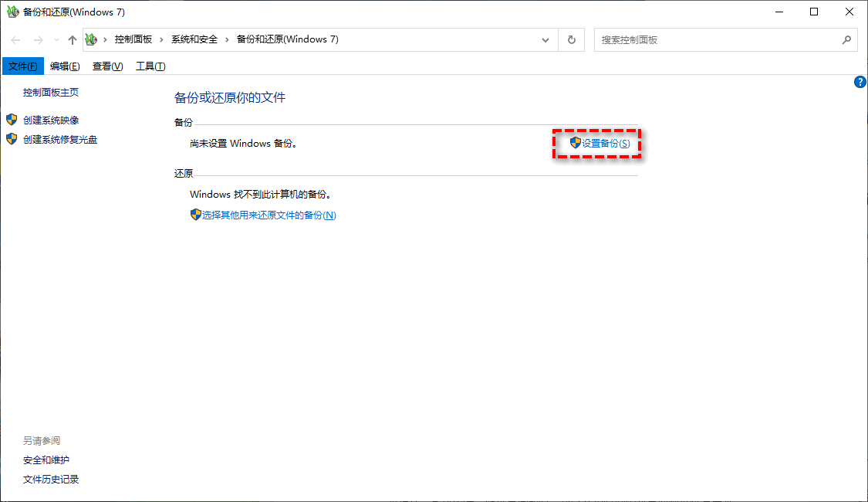The image size is (868, 502).
Task: Open help via the blue question mark icon
Action: (860, 81)
